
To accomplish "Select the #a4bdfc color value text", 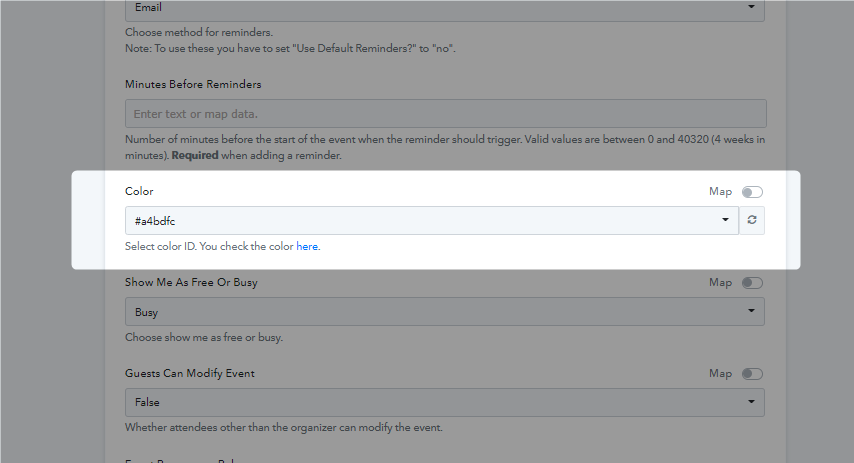I will (x=155, y=221).
